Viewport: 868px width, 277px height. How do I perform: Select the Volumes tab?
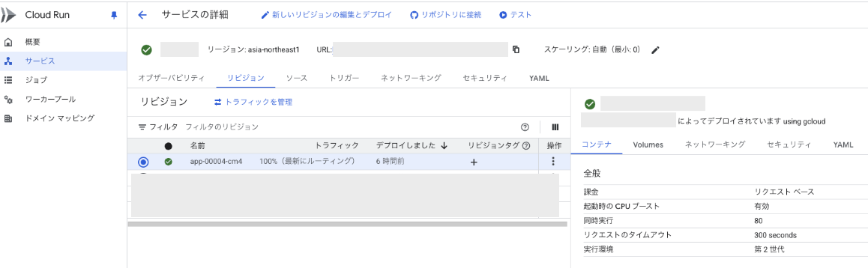pos(648,144)
